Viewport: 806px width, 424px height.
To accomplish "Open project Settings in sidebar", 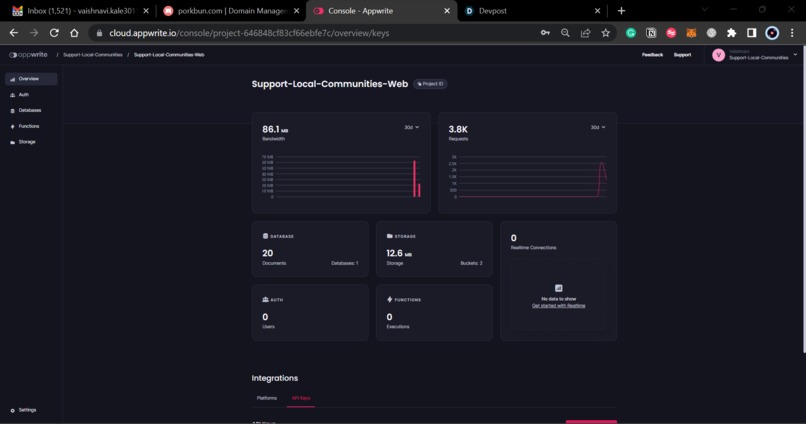I will point(24,410).
